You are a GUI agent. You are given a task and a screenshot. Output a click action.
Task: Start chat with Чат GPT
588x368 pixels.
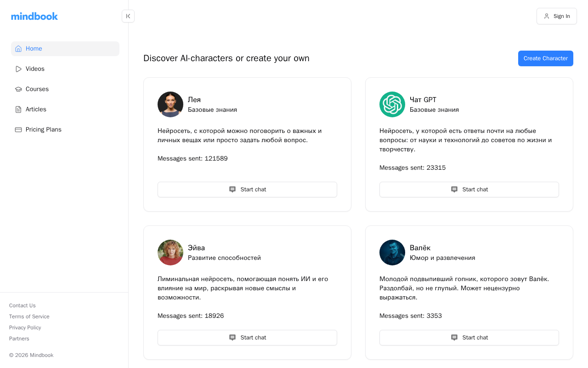pos(469,190)
